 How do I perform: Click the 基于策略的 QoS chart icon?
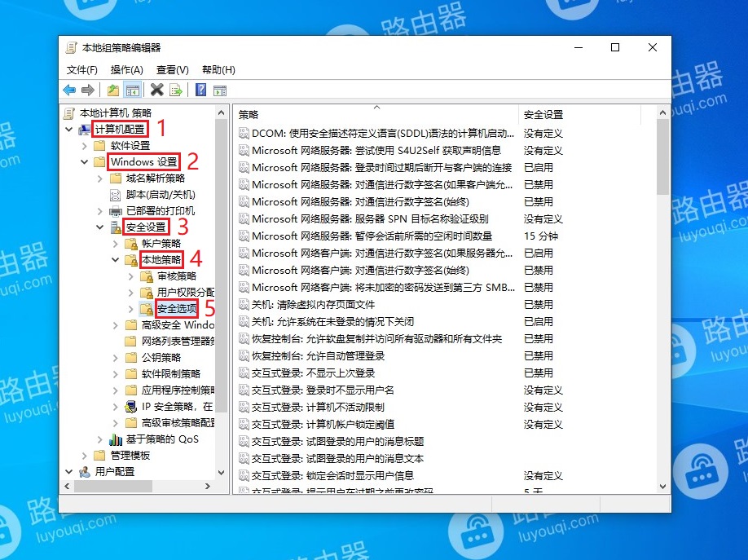tap(116, 439)
